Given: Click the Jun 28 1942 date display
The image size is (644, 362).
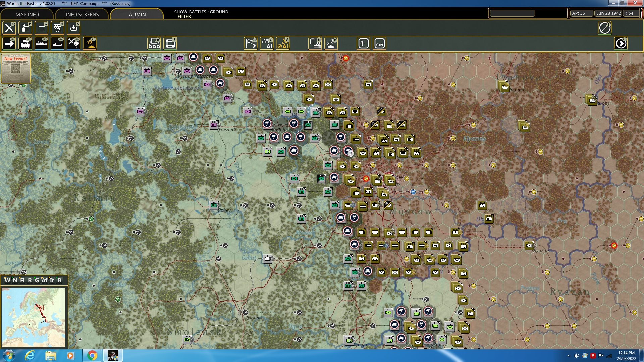Looking at the screenshot, I should coord(608,13).
